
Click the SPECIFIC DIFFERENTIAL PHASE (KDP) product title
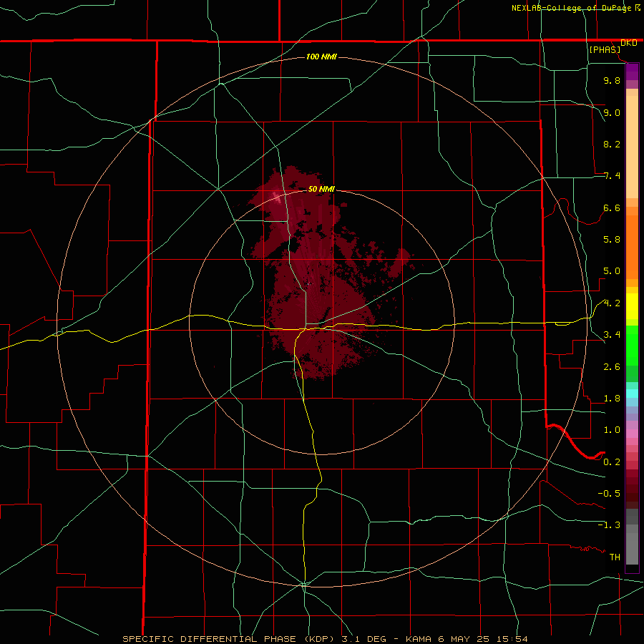click(227, 639)
